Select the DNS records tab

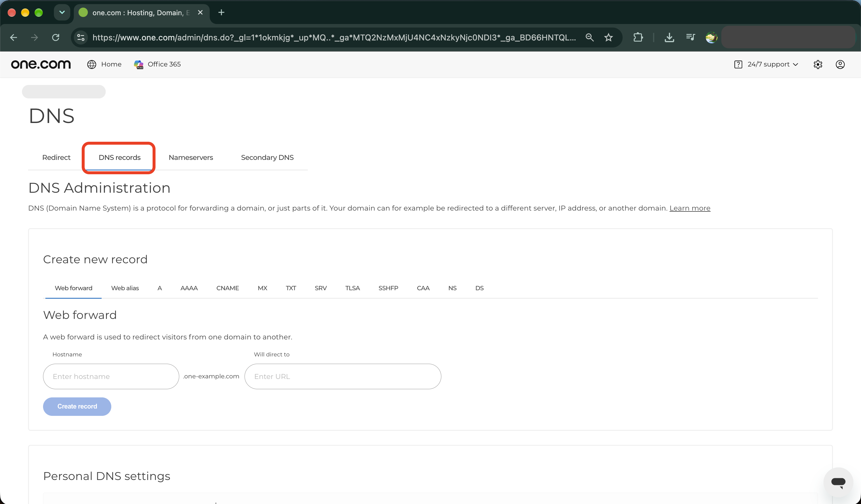tap(119, 158)
